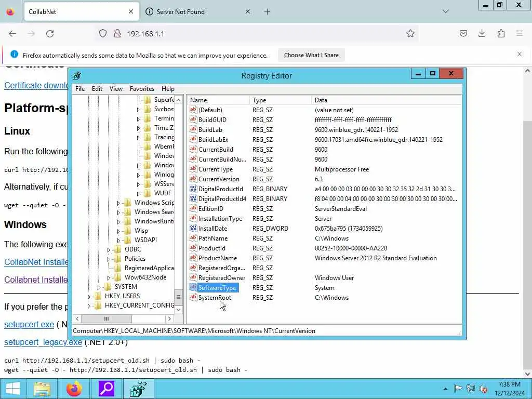Click the Search icon in the taskbar

point(106,389)
